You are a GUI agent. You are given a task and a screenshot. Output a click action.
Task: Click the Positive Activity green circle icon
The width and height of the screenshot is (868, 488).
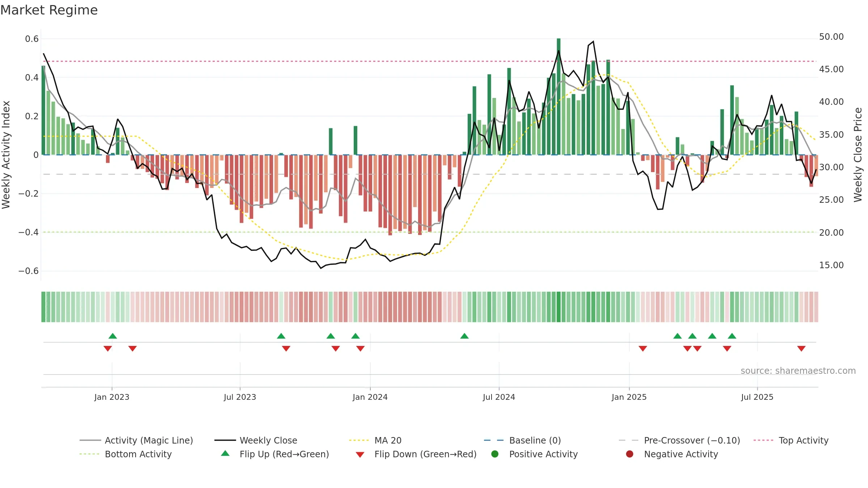click(x=495, y=454)
